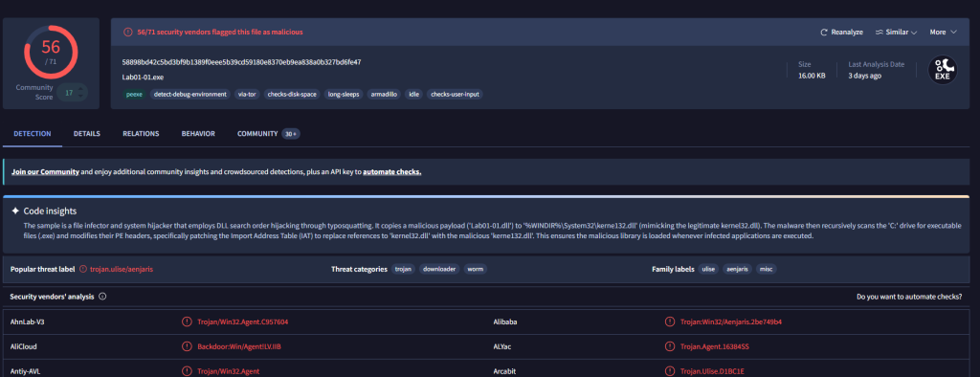The width and height of the screenshot is (980, 377).
Task: Click the alert icon in Alibaba result
Action: click(670, 322)
